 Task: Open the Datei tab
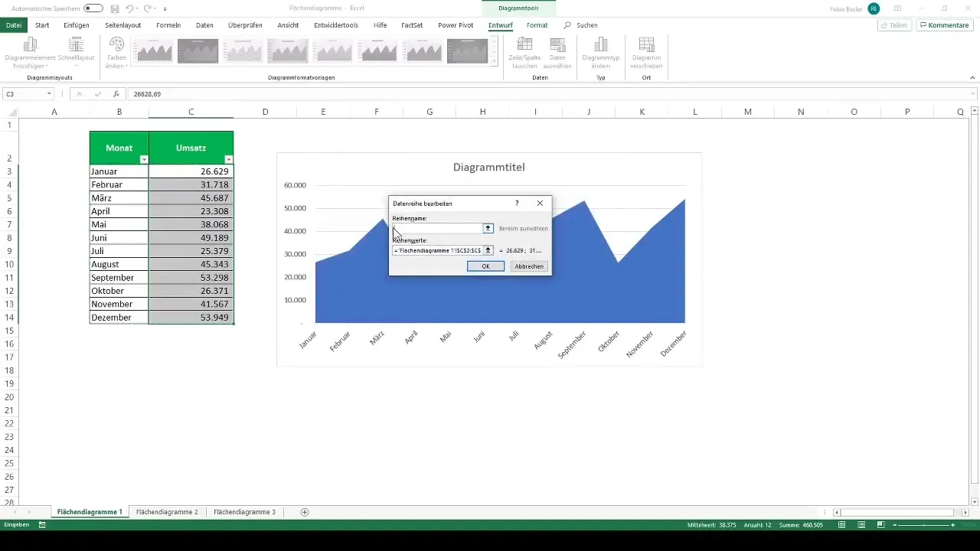[14, 25]
